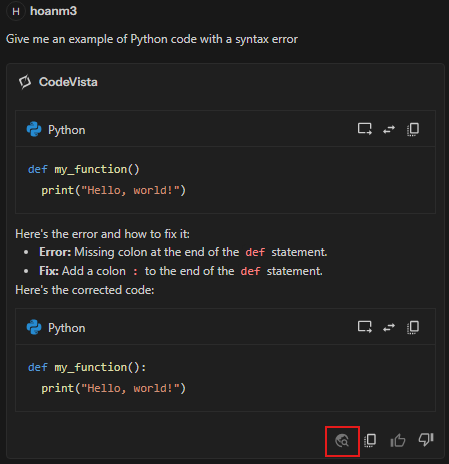Click the insert-to-editor icon in the first Python block
The height and width of the screenshot is (464, 449).
click(x=365, y=129)
